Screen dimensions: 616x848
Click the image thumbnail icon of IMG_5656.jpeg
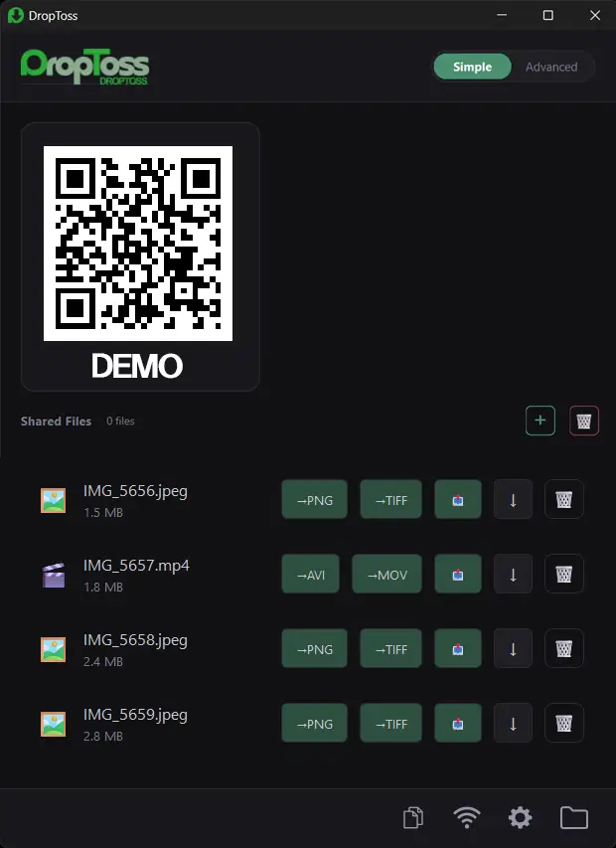tap(53, 500)
